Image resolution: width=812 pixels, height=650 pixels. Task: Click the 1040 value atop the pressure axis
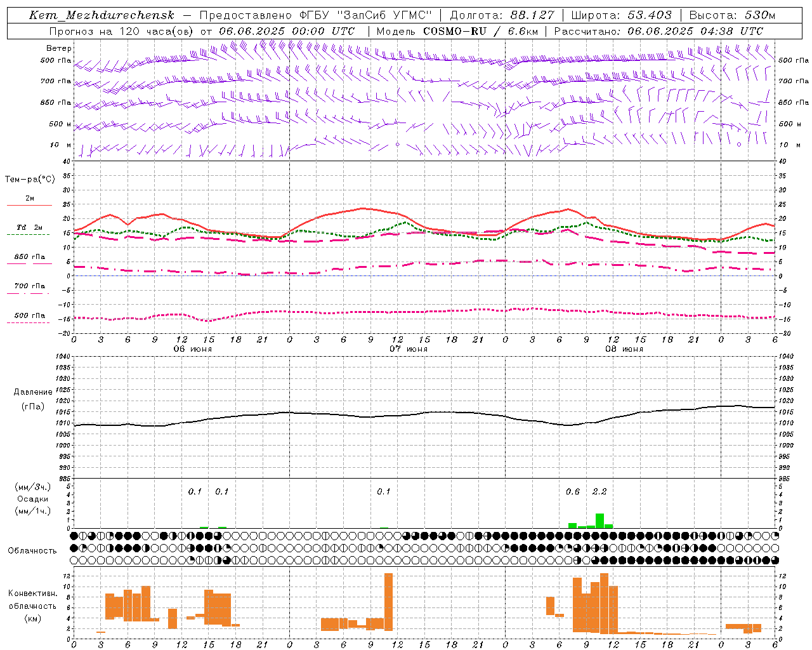point(62,357)
